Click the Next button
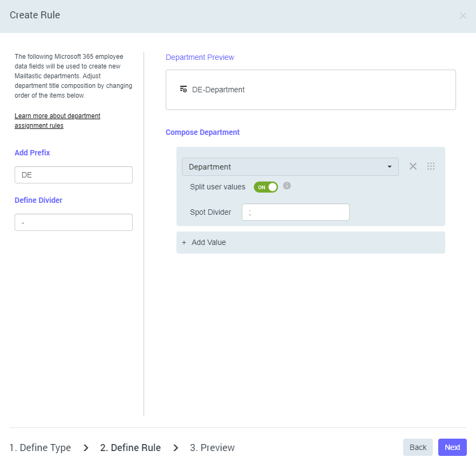The height and width of the screenshot is (464, 476). (x=452, y=447)
